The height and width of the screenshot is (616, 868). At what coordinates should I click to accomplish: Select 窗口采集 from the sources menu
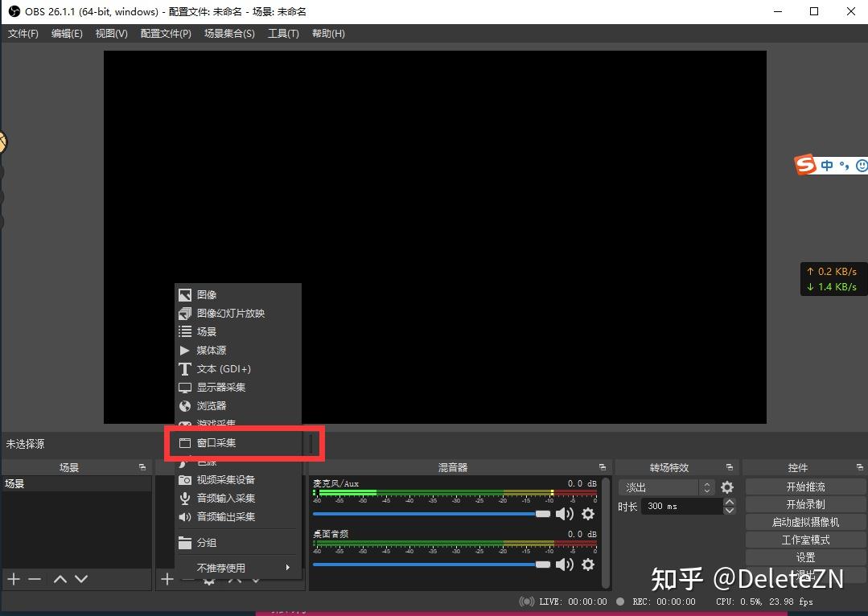[217, 442]
